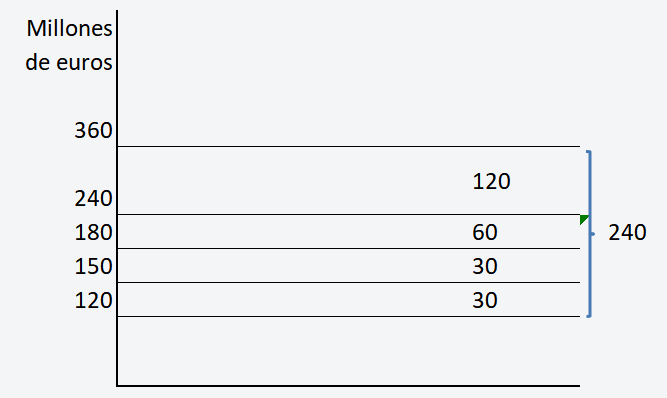Click the upper 30 value cell
This screenshot has height=398, width=667.
pyautogui.click(x=485, y=266)
